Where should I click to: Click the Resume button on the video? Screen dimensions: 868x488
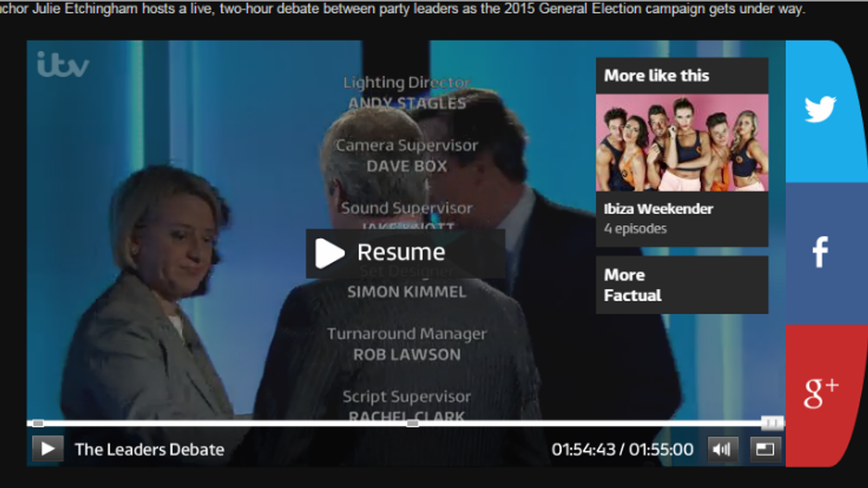pyautogui.click(x=404, y=253)
